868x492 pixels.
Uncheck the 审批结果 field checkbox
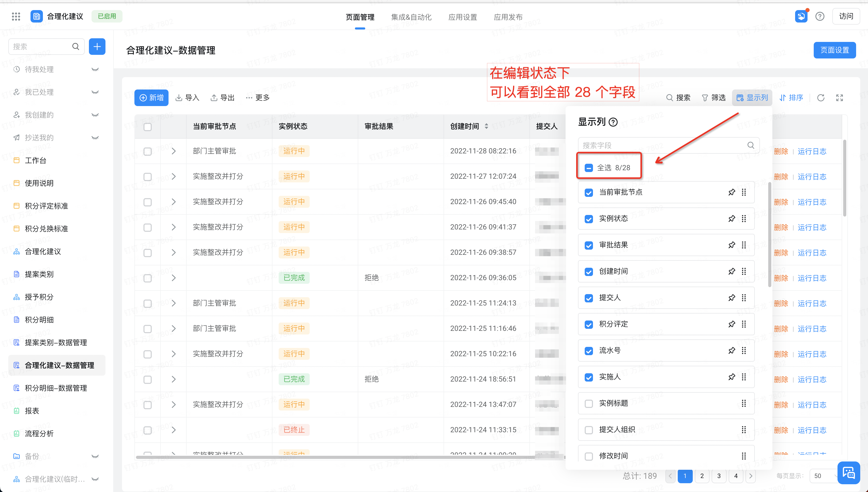click(x=589, y=245)
